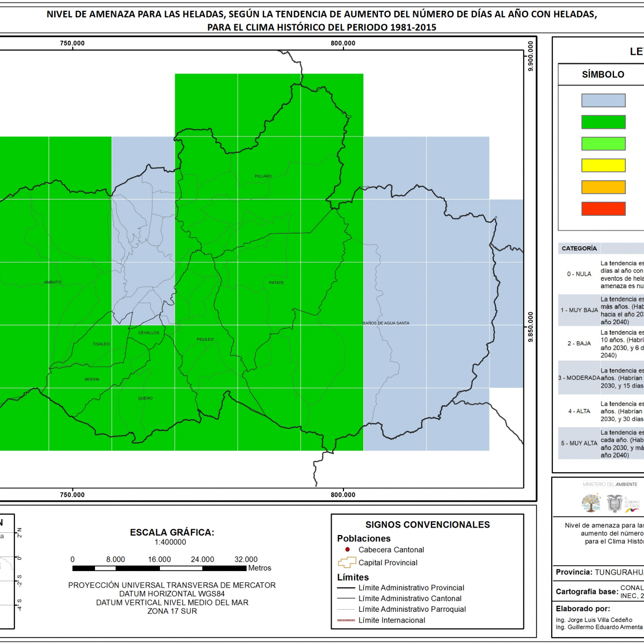Viewport: 644px width, 644px height.
Task: Click the Límite Administrativo Provincial line symbol
Action: coord(346,588)
